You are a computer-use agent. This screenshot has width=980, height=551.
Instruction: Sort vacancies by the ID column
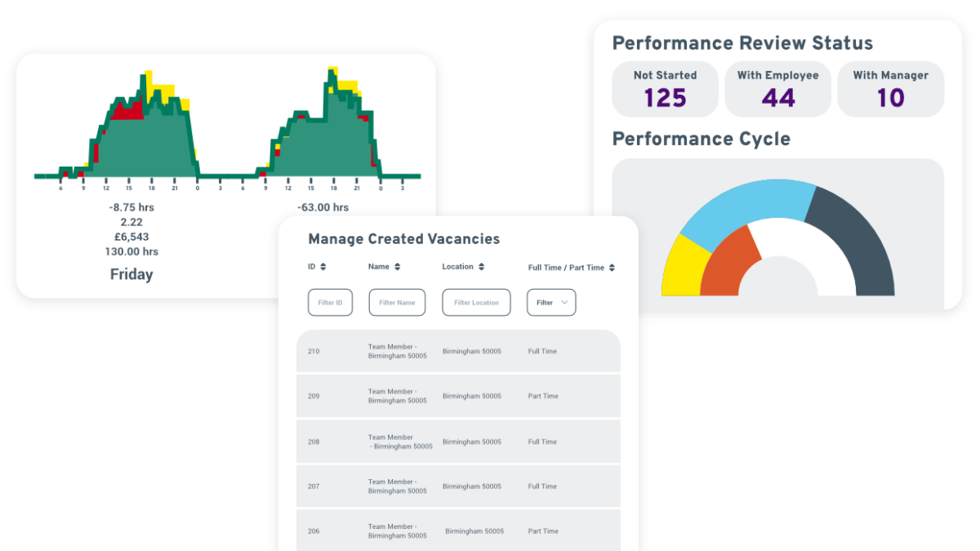[322, 266]
